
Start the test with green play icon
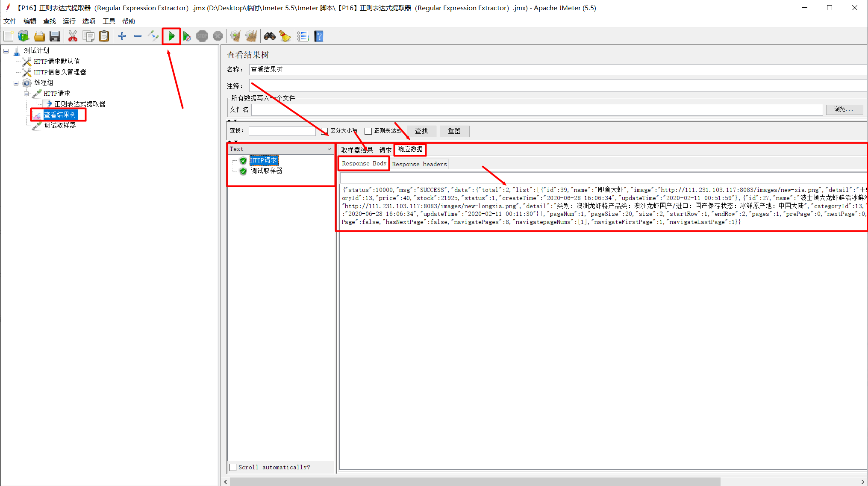pos(171,36)
